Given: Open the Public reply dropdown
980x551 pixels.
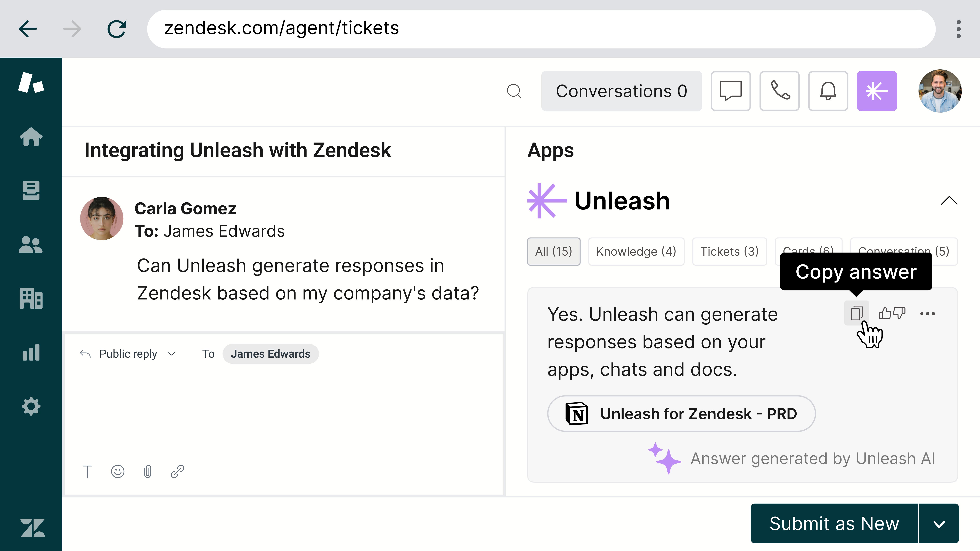Looking at the screenshot, I should [137, 354].
